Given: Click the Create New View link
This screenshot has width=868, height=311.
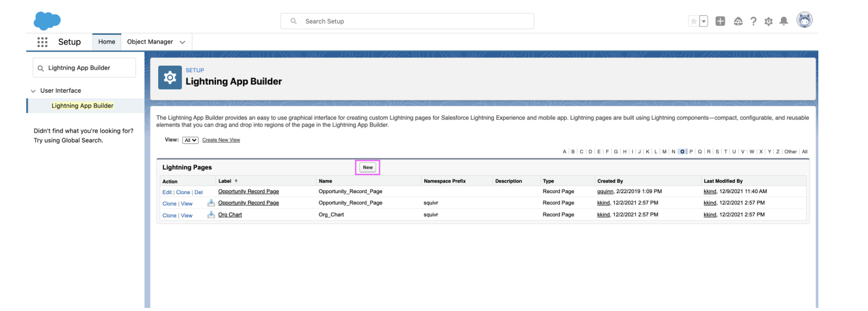Looking at the screenshot, I should [221, 140].
